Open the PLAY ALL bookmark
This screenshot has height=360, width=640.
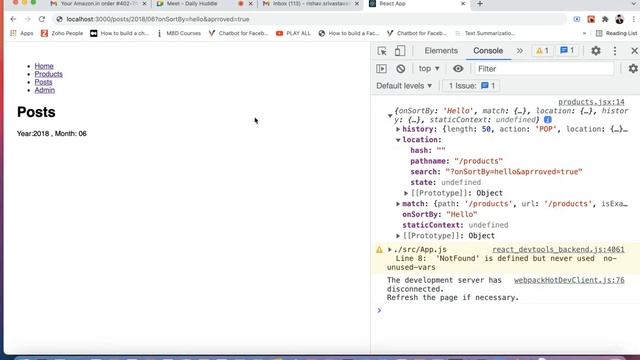tap(293, 33)
